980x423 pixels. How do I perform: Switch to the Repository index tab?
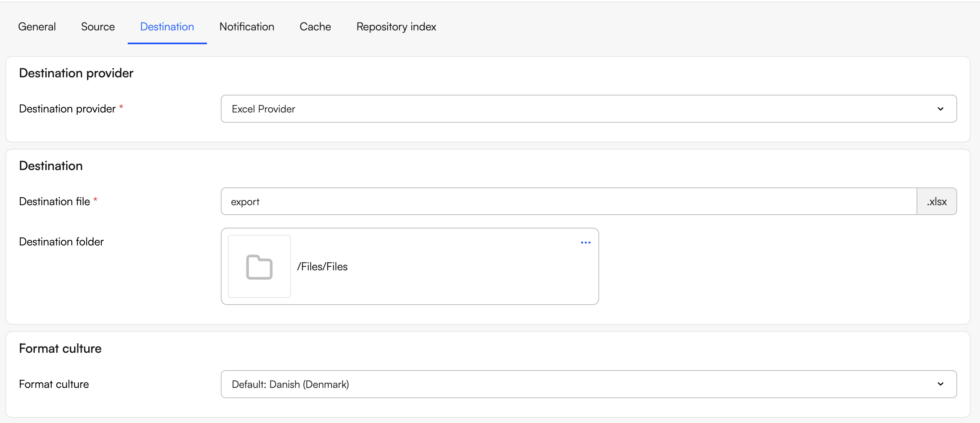coord(396,27)
